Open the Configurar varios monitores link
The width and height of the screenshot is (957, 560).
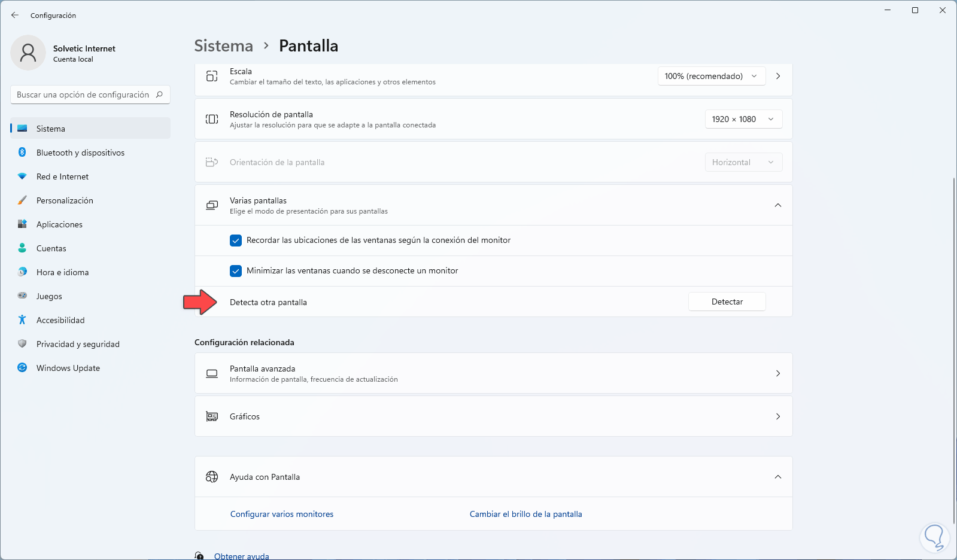click(x=282, y=514)
